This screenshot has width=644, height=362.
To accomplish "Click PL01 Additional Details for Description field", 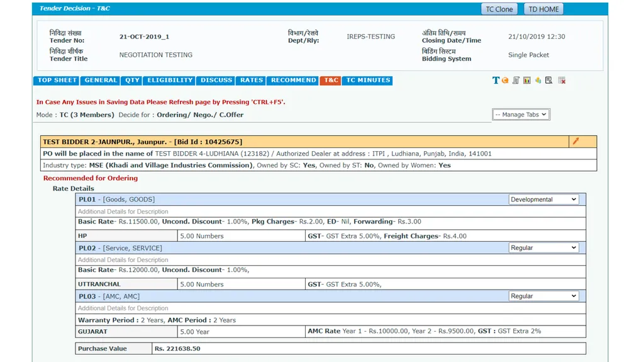I will [x=331, y=212].
